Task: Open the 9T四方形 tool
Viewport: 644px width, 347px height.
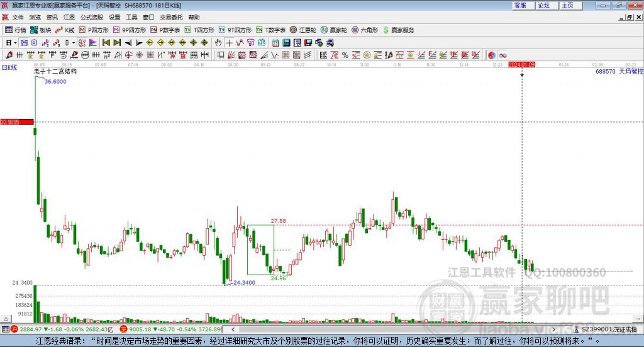Action: (x=235, y=30)
